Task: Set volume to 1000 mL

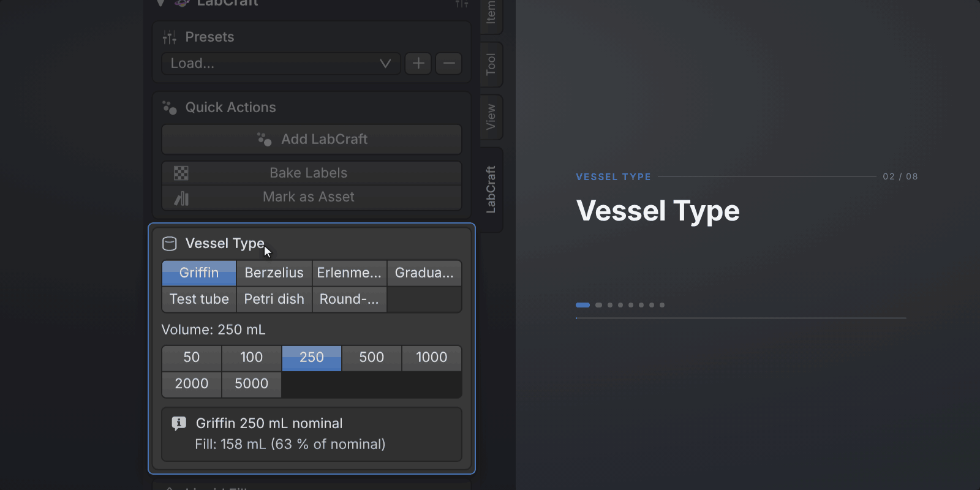Action: pyautogui.click(x=432, y=358)
